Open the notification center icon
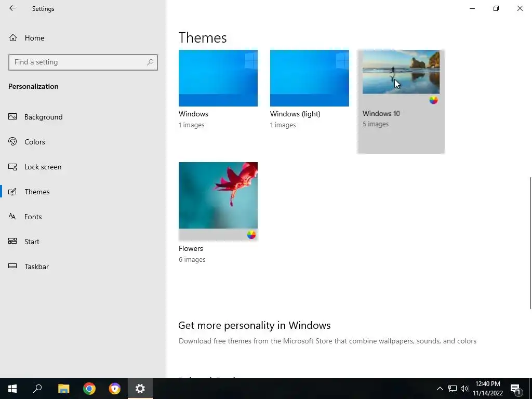532x399 pixels. click(516, 389)
